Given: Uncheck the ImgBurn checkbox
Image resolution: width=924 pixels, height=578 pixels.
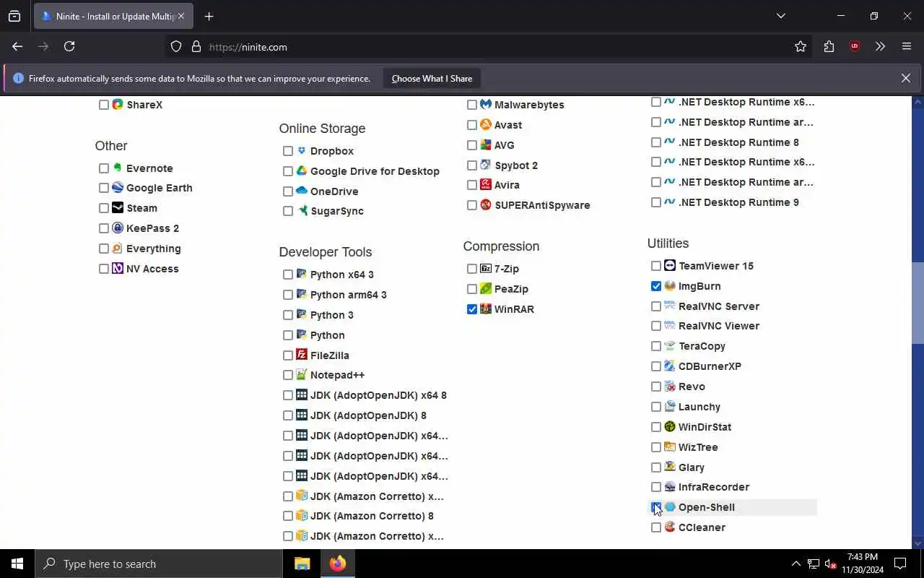Looking at the screenshot, I should tap(656, 286).
